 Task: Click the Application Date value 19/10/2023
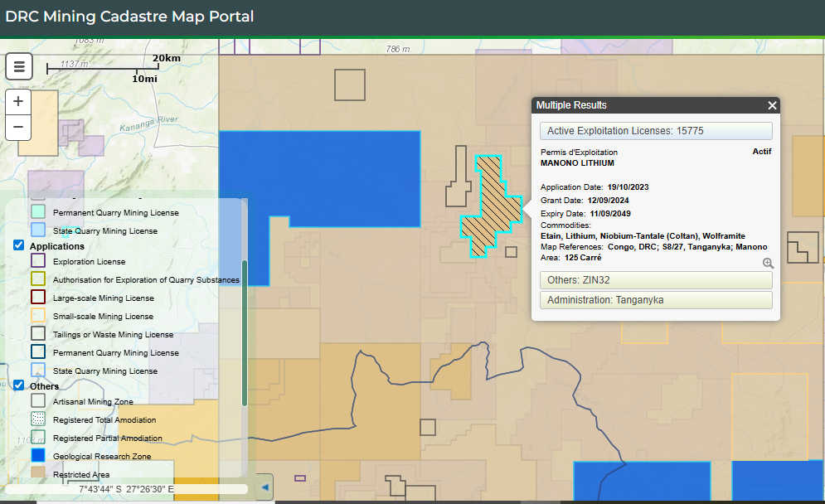(628, 187)
